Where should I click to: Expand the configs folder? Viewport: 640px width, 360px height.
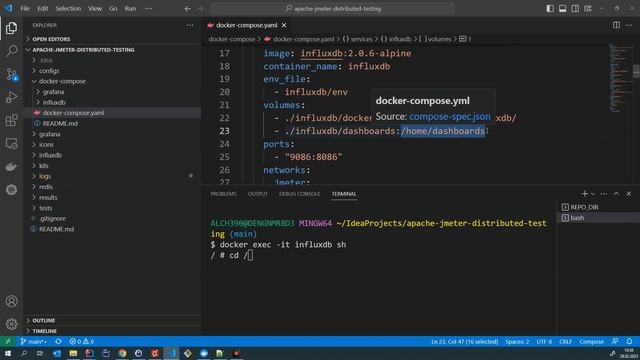112,71
